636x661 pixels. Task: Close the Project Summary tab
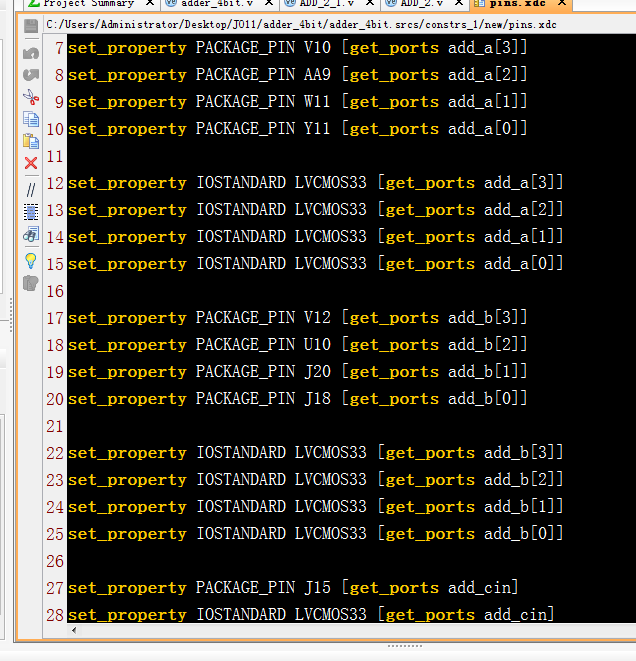click(x=150, y=4)
